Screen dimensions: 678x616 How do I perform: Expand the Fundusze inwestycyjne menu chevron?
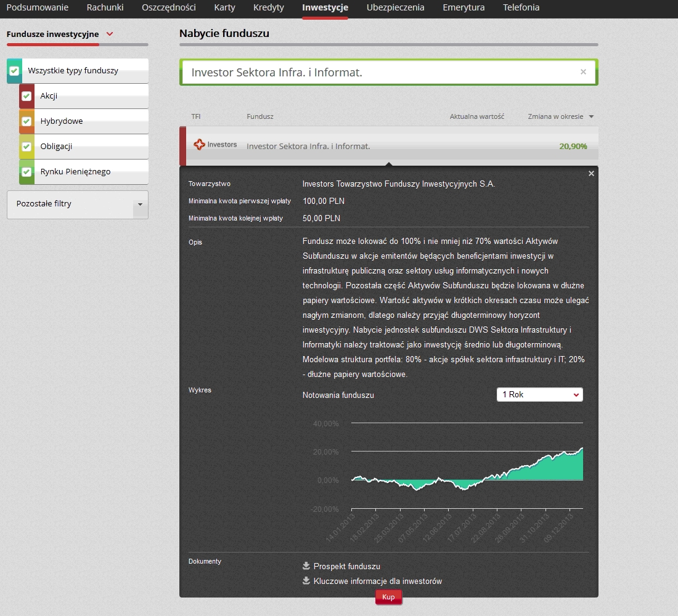pos(110,34)
